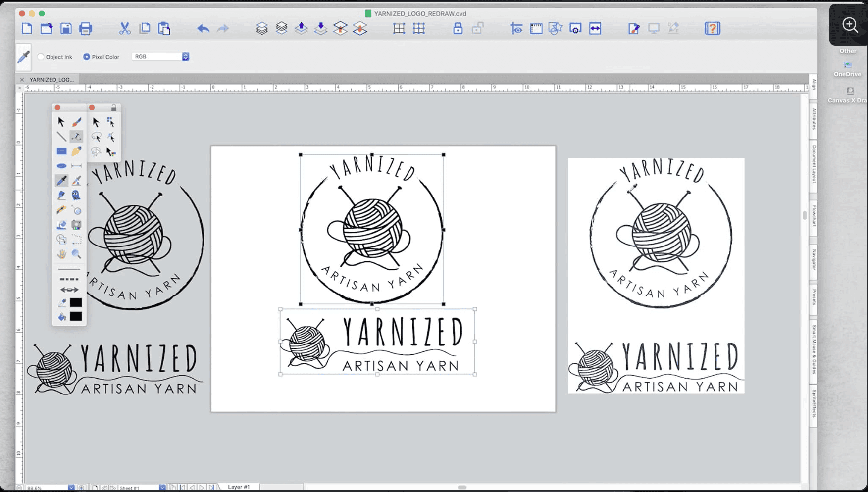Select the Line tool in toolbox
The height and width of the screenshot is (492, 868).
pos(61,137)
